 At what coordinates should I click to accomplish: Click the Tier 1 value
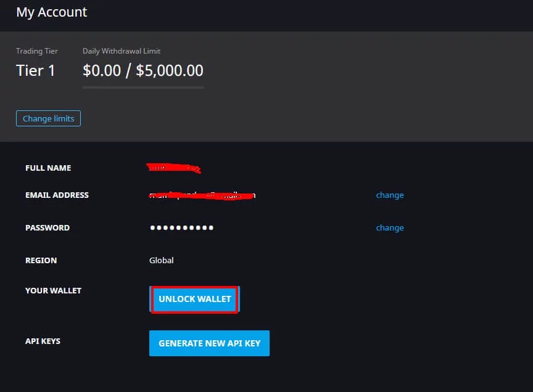pos(36,71)
